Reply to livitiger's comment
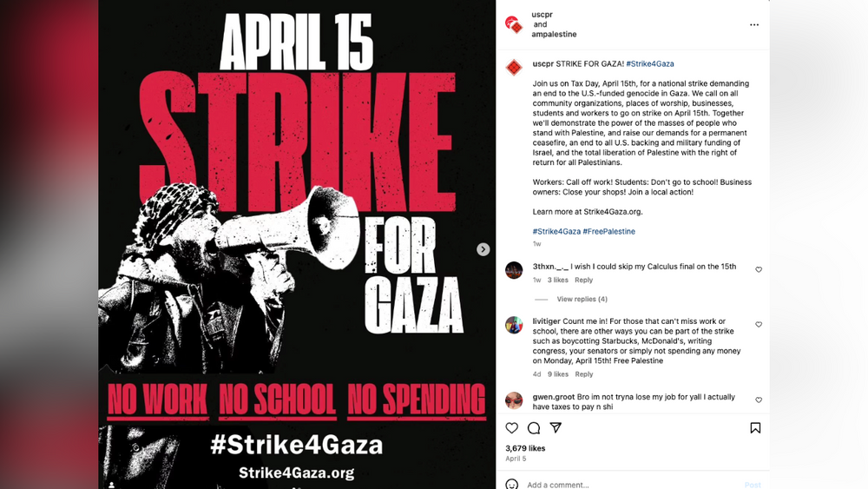 (584, 374)
